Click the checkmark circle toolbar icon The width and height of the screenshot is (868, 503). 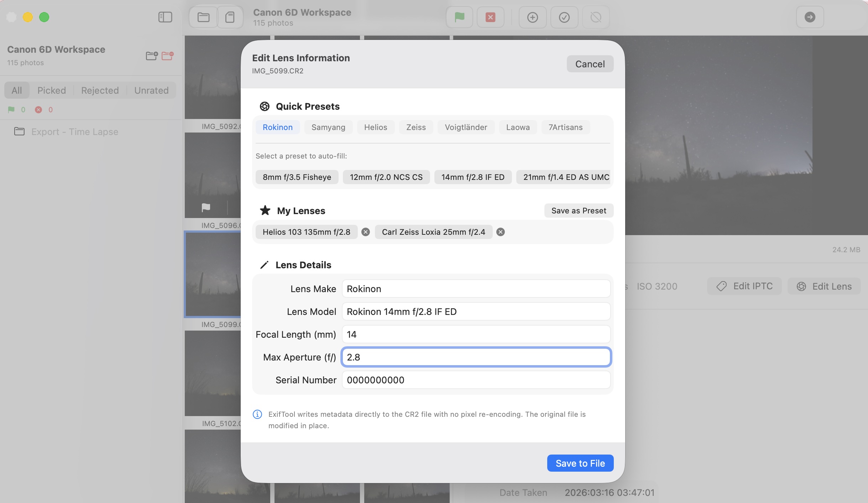564,17
